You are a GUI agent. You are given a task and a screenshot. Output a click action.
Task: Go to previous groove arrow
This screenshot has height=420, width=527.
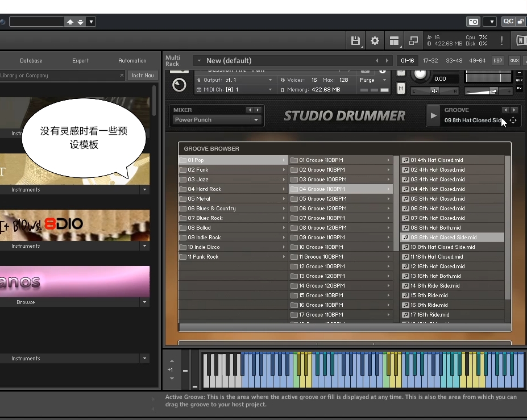(x=506, y=110)
